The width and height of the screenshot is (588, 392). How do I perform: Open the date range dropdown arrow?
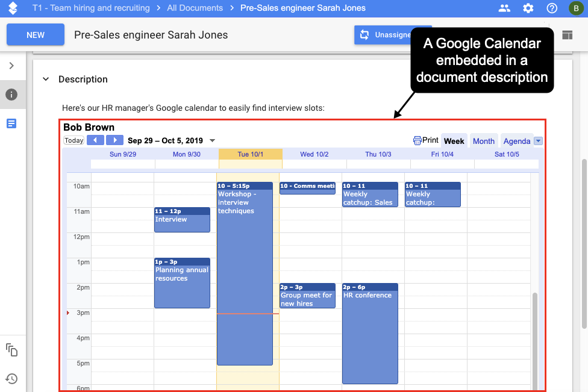212,140
